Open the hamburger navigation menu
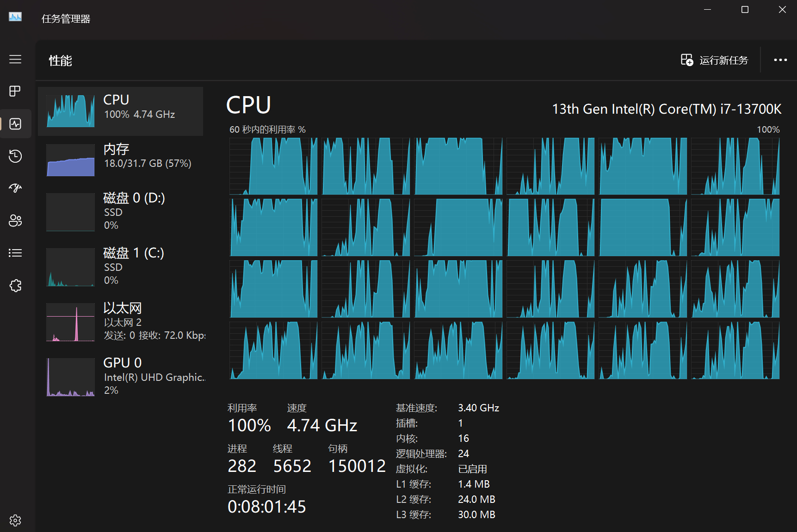 coord(15,59)
